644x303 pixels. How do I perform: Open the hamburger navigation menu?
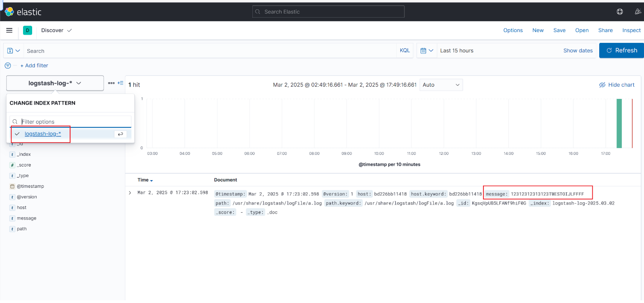(x=9, y=30)
